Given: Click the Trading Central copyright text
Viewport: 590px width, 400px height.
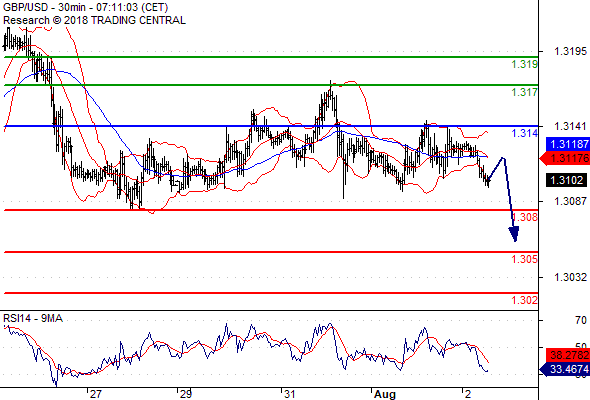Looking at the screenshot, I should (94, 20).
